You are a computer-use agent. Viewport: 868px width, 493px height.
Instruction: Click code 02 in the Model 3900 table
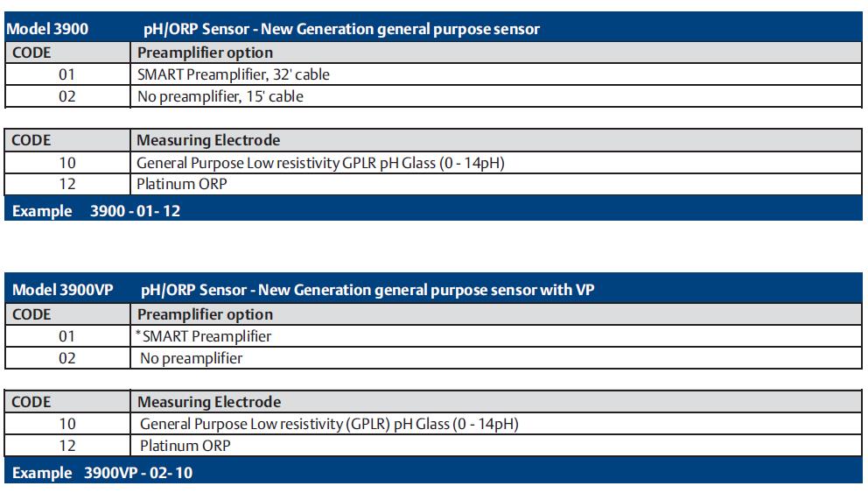point(67,96)
